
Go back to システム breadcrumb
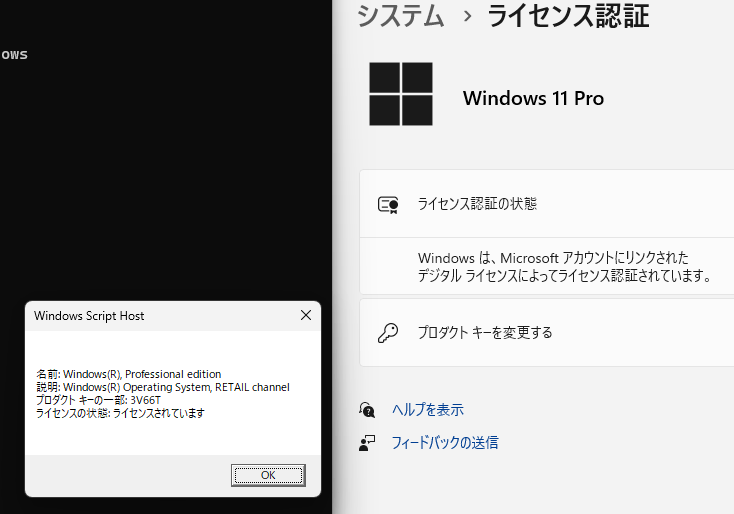point(400,15)
